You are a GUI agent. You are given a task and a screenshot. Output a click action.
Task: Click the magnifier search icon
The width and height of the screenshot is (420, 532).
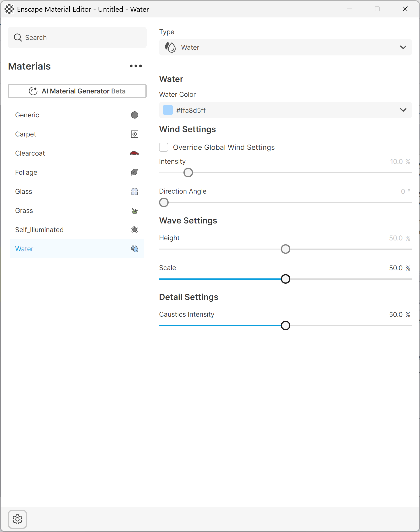(x=18, y=38)
